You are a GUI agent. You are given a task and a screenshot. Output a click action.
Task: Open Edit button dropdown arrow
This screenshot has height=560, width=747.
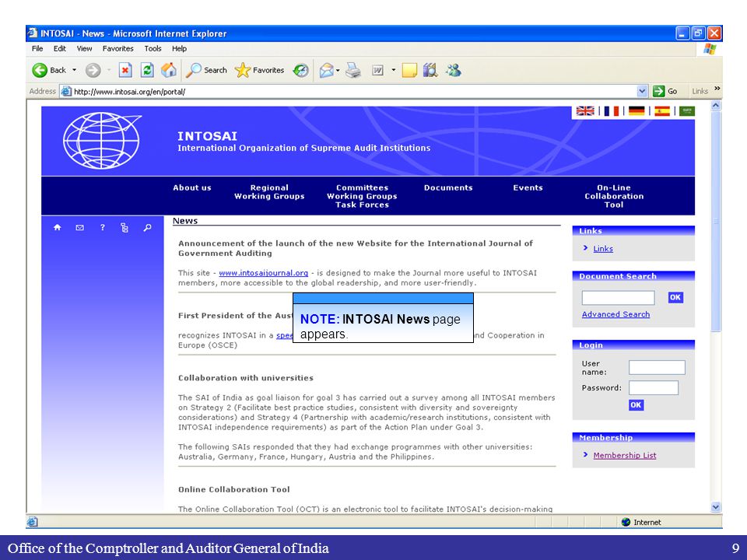[x=394, y=71]
